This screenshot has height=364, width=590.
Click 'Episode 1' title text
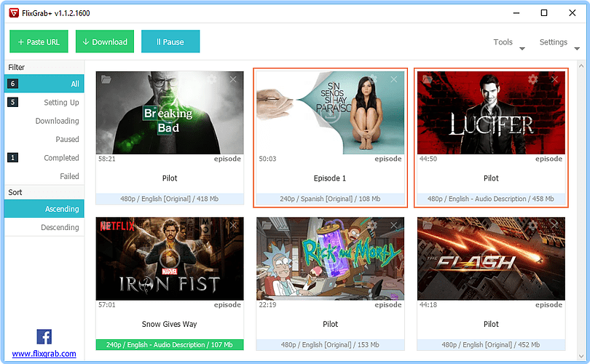tap(330, 178)
